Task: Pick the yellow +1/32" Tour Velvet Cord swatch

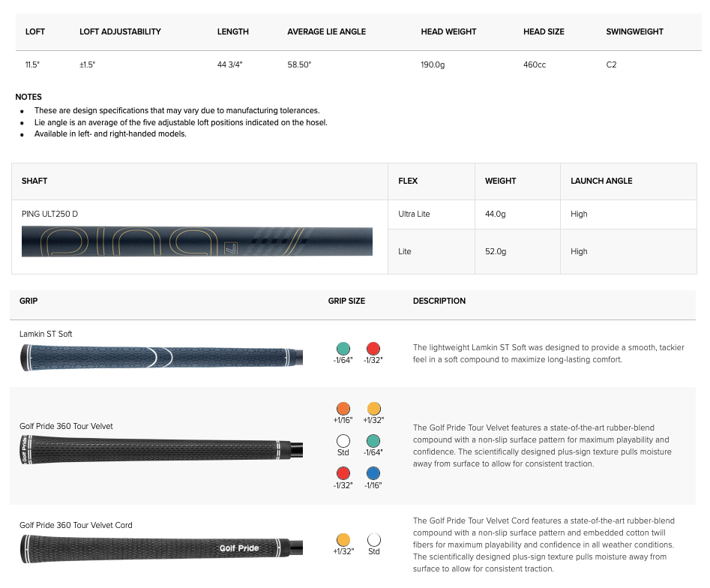Action: point(343,540)
